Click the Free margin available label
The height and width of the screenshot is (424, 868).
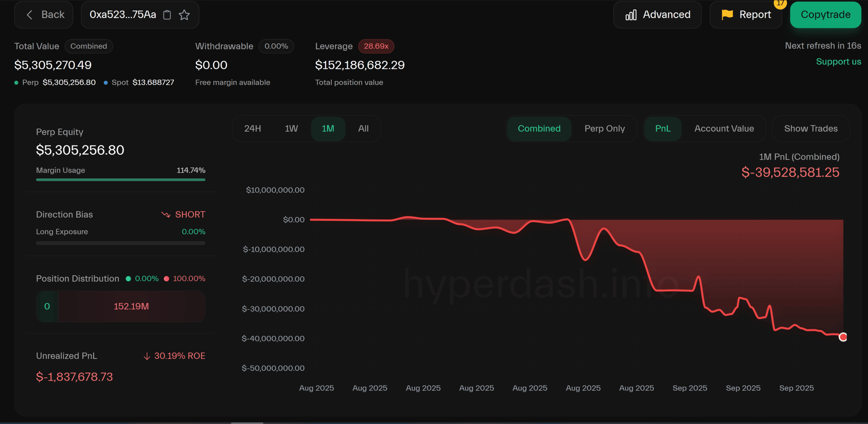(x=233, y=82)
